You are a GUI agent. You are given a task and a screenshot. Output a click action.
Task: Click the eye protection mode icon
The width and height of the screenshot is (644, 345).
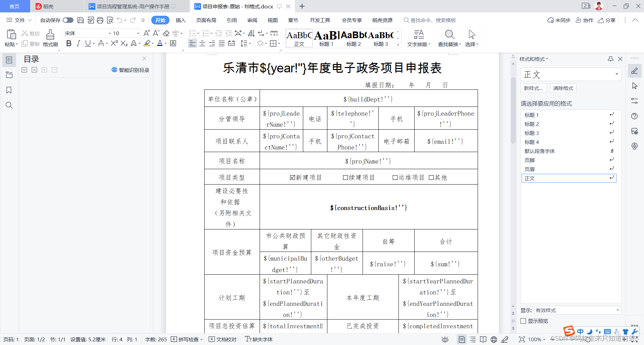445,339
